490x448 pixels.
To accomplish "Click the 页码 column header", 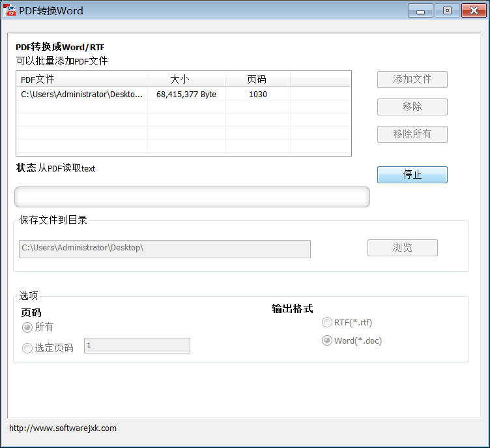I will [x=258, y=79].
